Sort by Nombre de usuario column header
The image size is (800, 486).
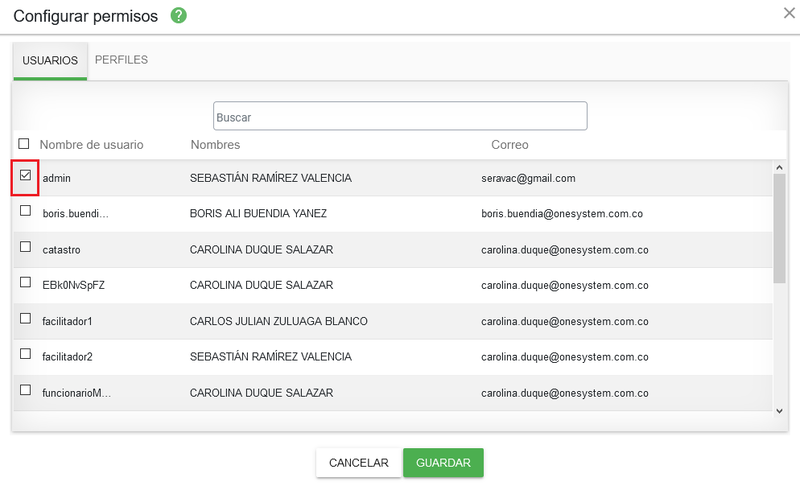91,145
